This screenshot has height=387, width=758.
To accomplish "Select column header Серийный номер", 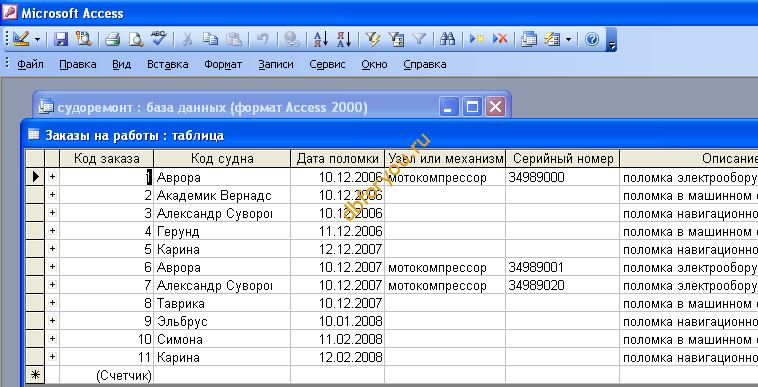I will click(x=562, y=158).
